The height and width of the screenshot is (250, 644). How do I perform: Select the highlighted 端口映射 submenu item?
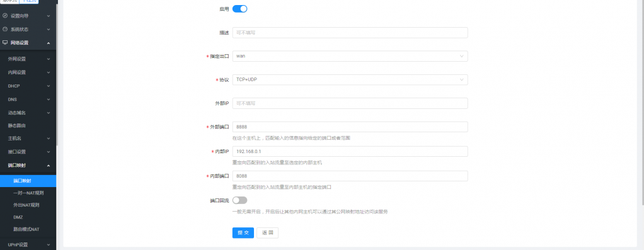(x=28, y=181)
